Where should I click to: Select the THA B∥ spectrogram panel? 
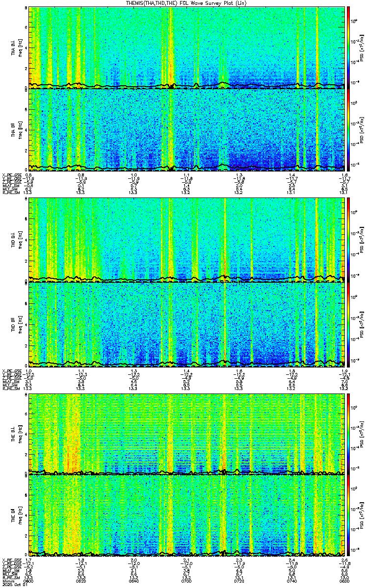point(186,129)
